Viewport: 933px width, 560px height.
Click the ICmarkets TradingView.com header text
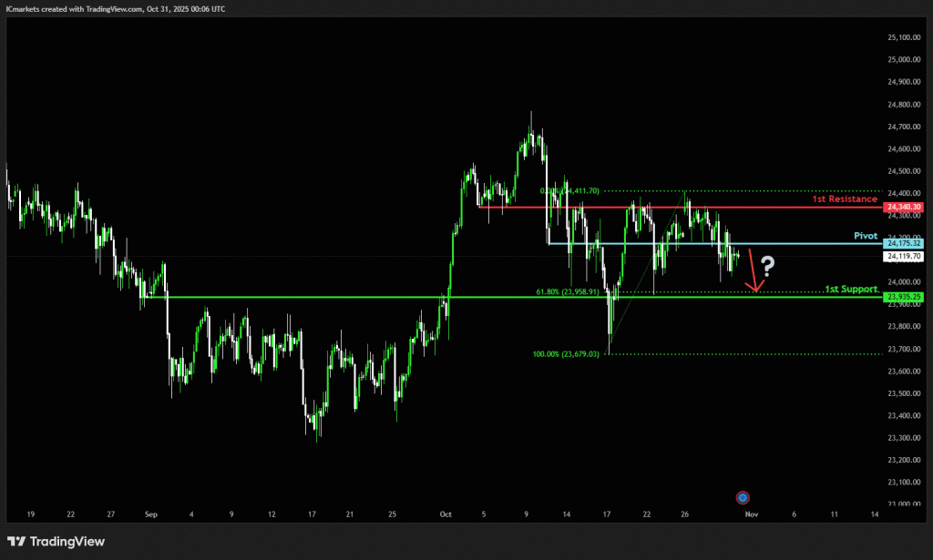click(x=116, y=8)
